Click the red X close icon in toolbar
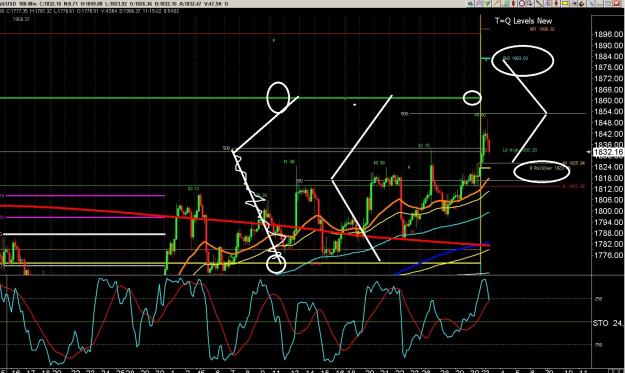 (617, 4)
